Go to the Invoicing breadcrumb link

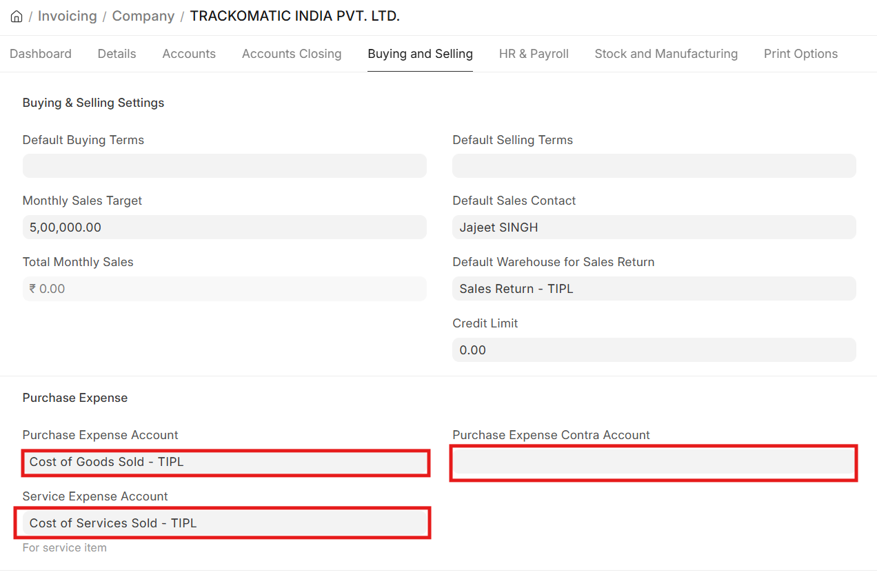click(x=67, y=17)
